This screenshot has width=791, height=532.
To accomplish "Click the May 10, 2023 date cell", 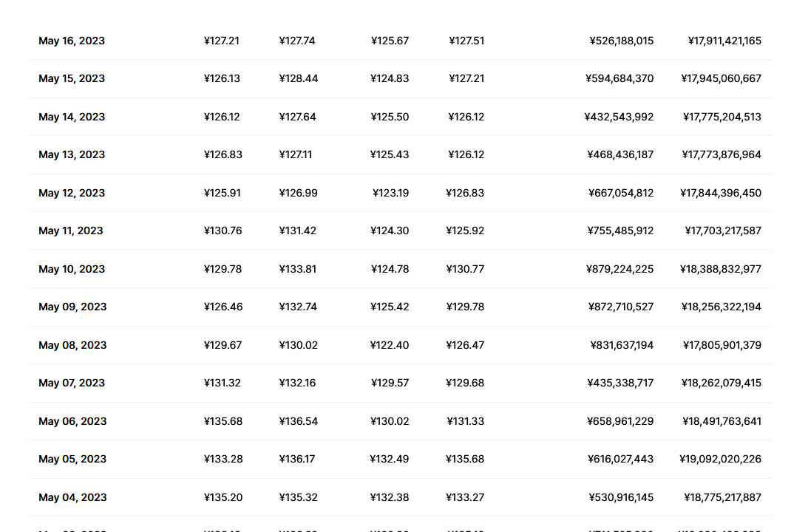I will 72,269.
